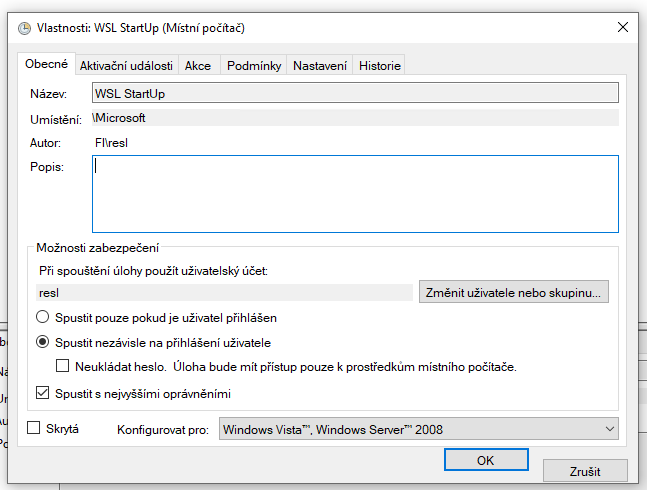Click the user account field showing resl
647x490 pixels.
(223, 293)
